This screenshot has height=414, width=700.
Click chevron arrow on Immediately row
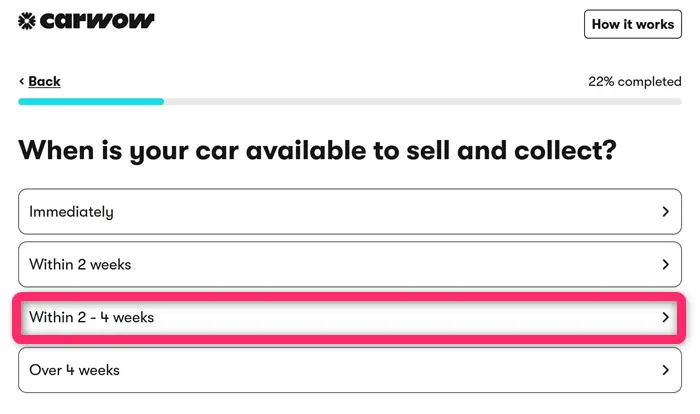666,211
